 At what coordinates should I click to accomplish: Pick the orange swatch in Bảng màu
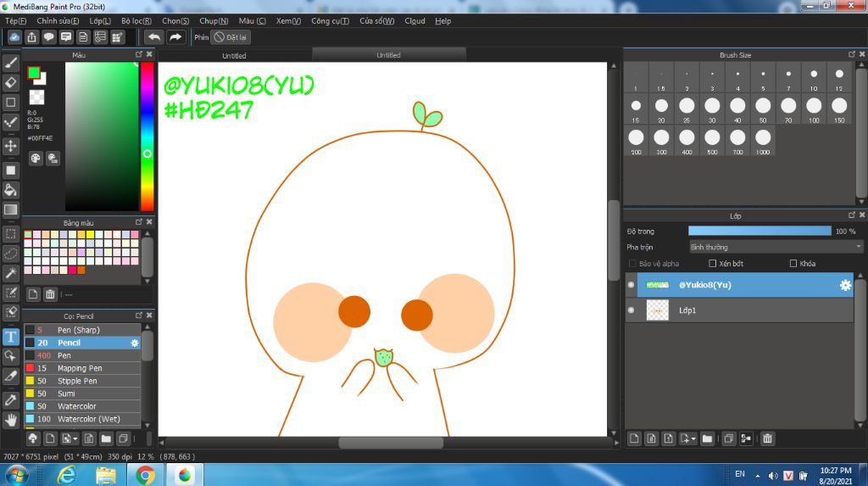coord(81,270)
